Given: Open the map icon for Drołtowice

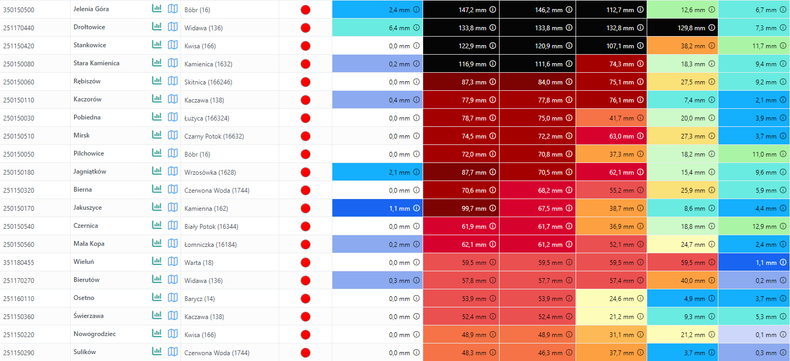Looking at the screenshot, I should [x=173, y=27].
